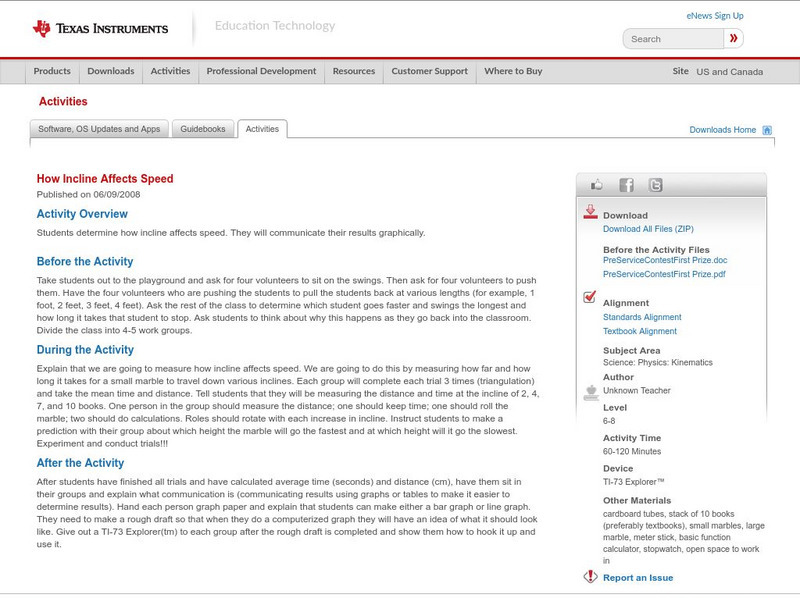The height and width of the screenshot is (598, 800).
Task: Click the Alignment checkmark icon
Action: point(589,295)
